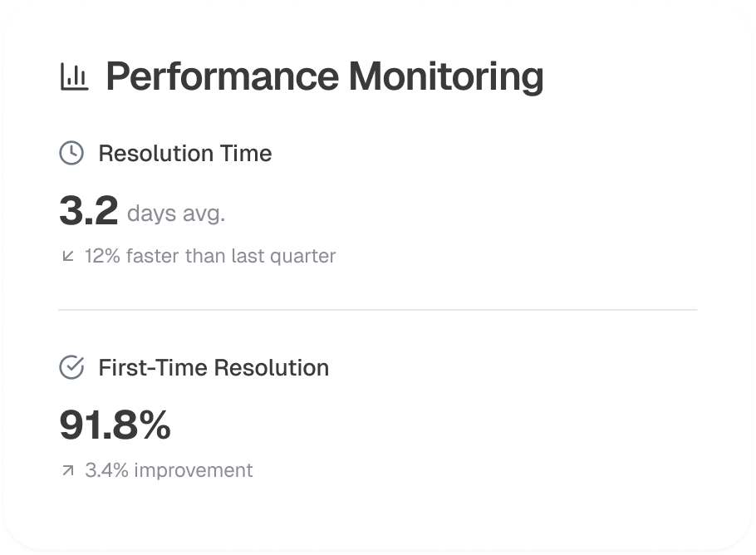Click the word "improvement"

(x=194, y=470)
